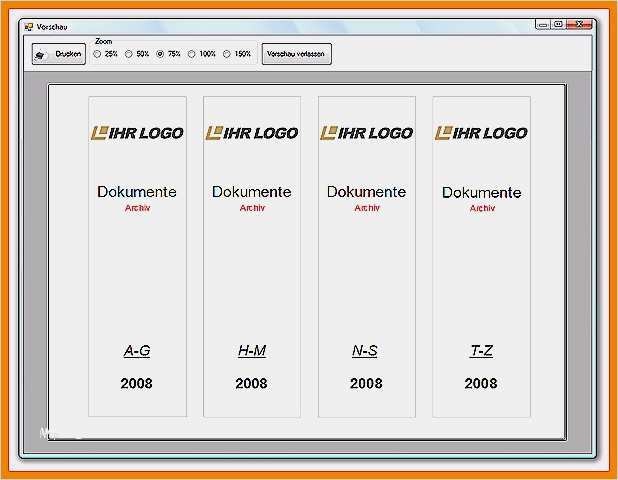The height and width of the screenshot is (480, 618).
Task: Click the IHR LOGO on the A-G label
Action: (x=137, y=133)
